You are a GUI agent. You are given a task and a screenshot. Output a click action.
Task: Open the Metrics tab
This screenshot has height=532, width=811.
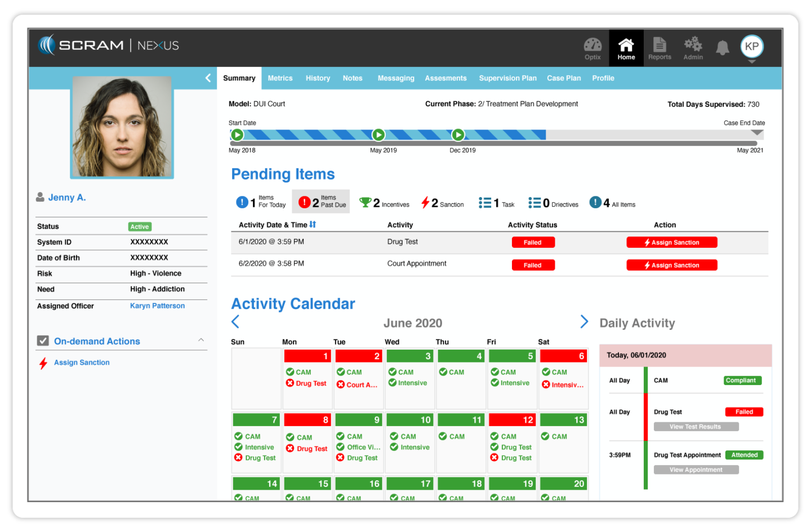tap(280, 78)
